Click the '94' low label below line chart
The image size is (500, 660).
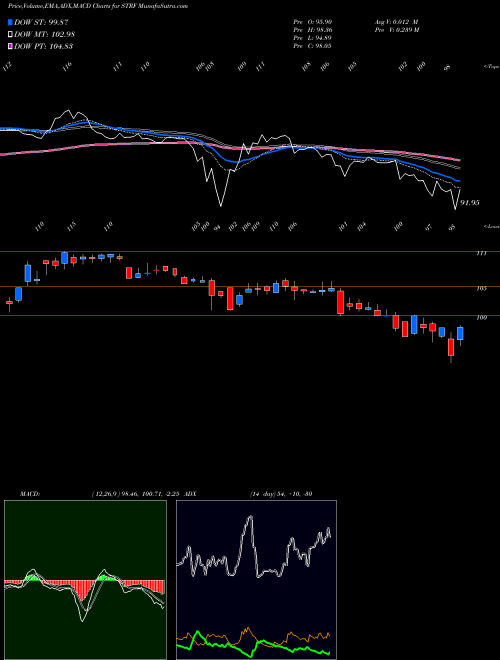(x=217, y=228)
